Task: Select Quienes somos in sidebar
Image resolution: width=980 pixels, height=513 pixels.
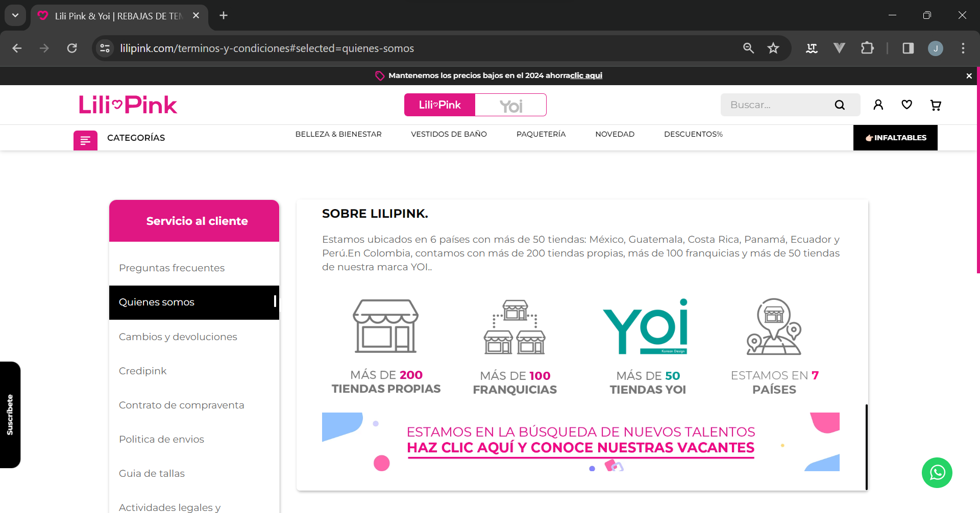Action: 194,302
